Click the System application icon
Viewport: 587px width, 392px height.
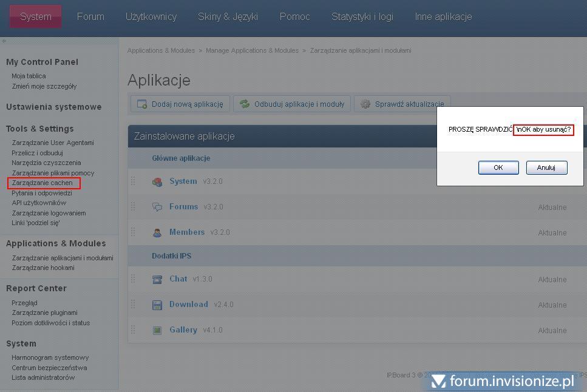[157, 181]
